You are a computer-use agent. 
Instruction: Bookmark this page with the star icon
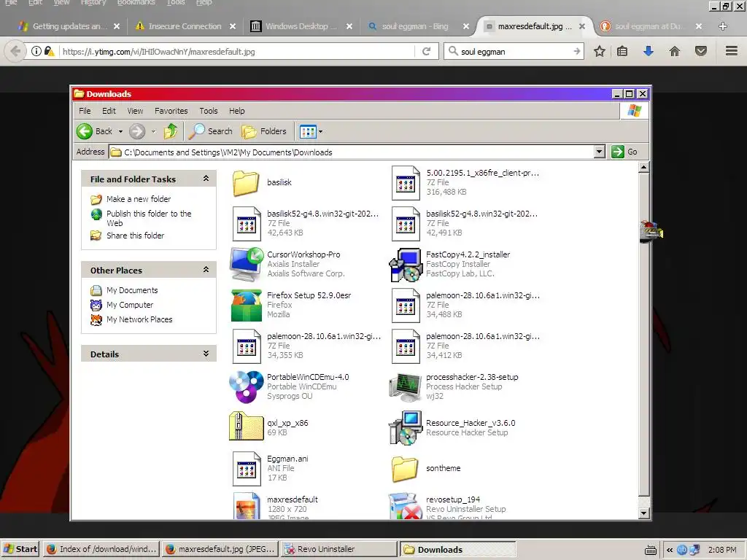600,52
